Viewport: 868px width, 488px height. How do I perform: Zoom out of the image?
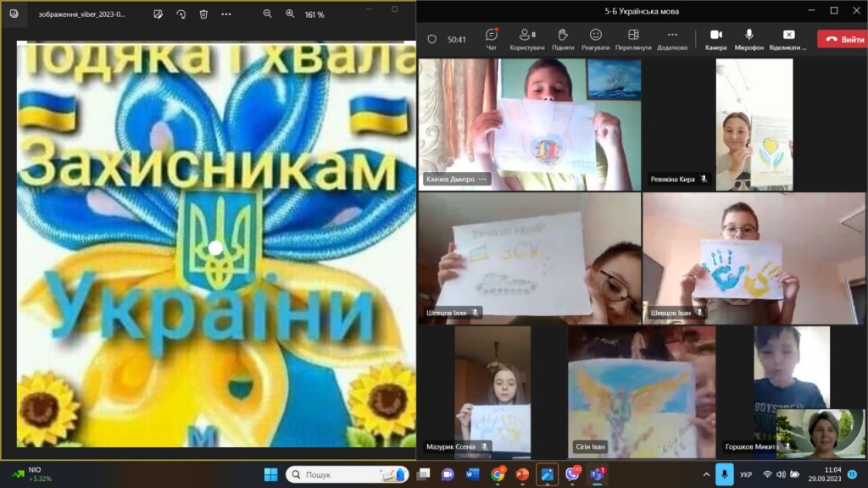[x=268, y=14]
